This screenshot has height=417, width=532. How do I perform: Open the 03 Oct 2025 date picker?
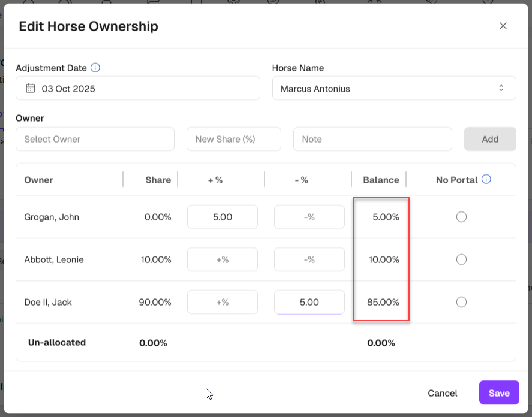point(138,89)
